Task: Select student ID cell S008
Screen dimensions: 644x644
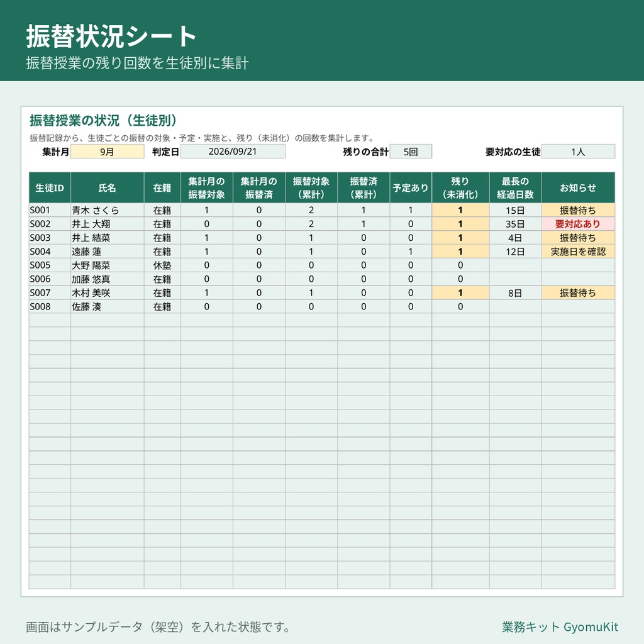Action: (x=50, y=306)
